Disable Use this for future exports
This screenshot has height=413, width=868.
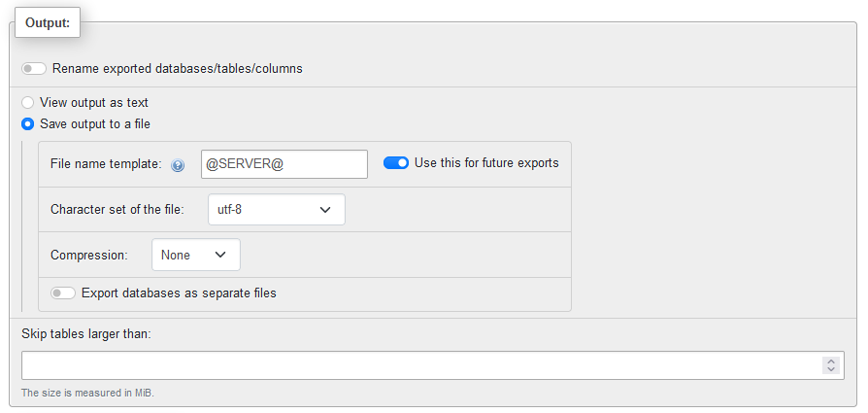[396, 163]
